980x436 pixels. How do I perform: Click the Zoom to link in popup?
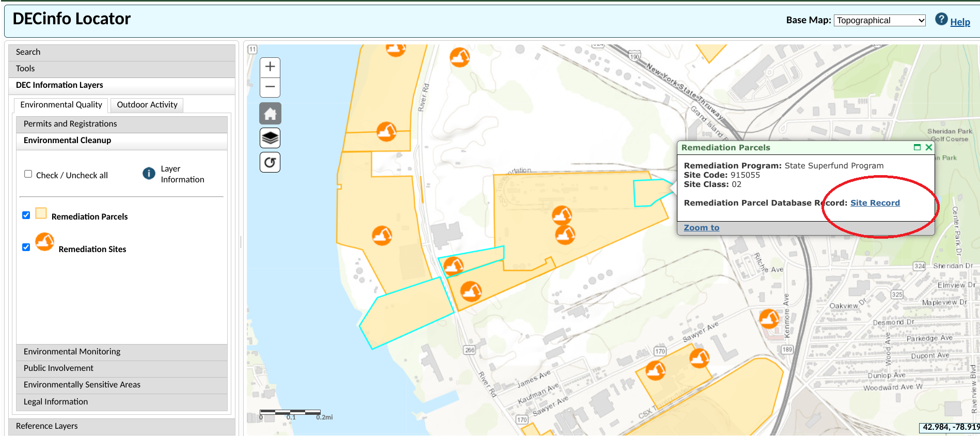coord(701,228)
